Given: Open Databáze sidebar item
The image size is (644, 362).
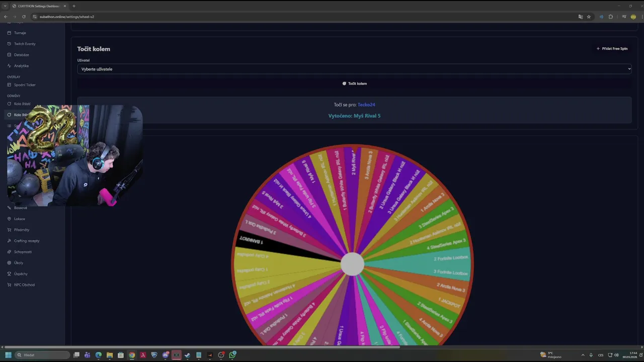Looking at the screenshot, I should pos(22,55).
